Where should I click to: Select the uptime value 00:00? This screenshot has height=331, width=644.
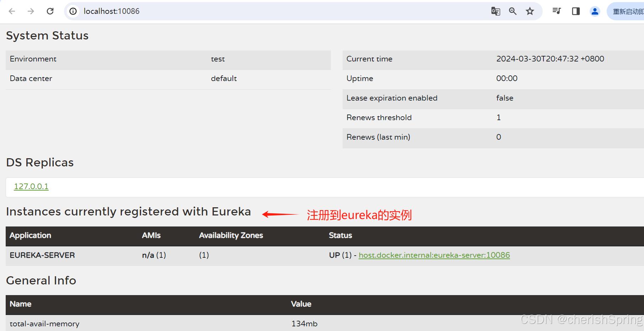tap(507, 79)
